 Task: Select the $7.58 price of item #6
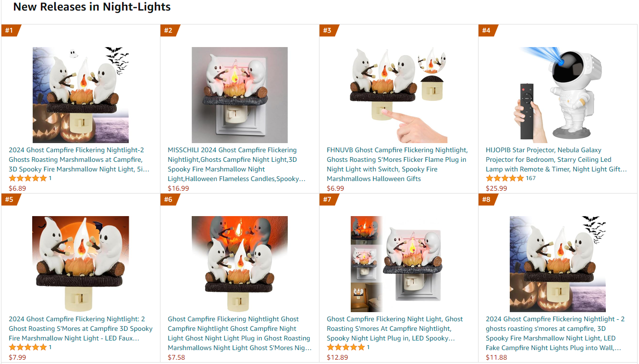pos(176,357)
